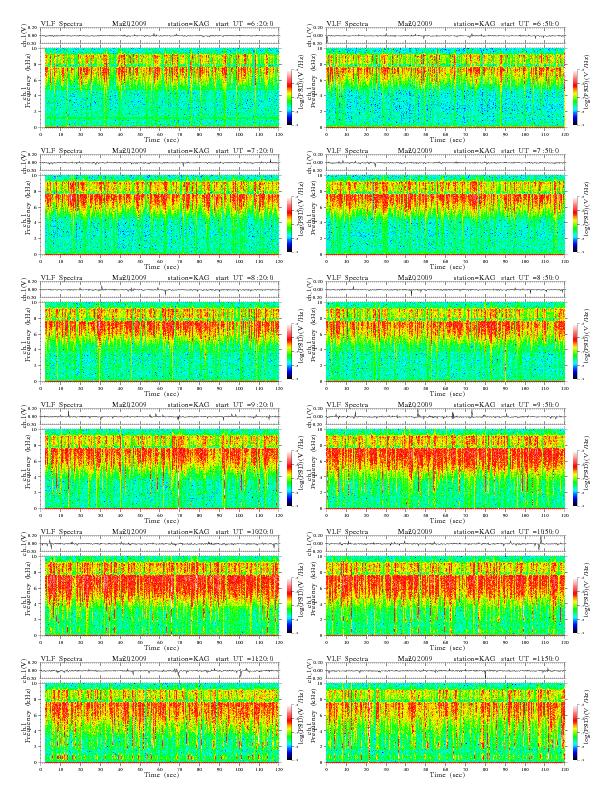The image size is (612, 792).
Task: Click the 'Time (sec)' label under the 6:20:0 plot
Action: point(162,139)
